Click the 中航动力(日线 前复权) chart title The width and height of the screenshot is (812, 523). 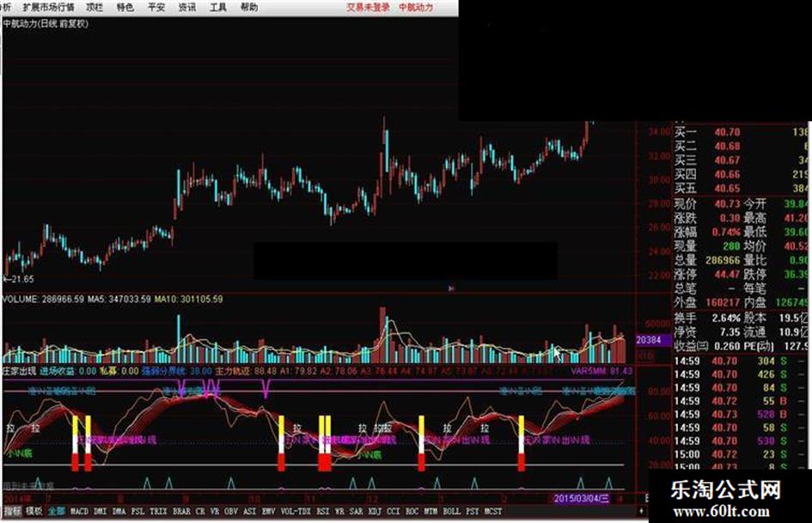coord(46,23)
